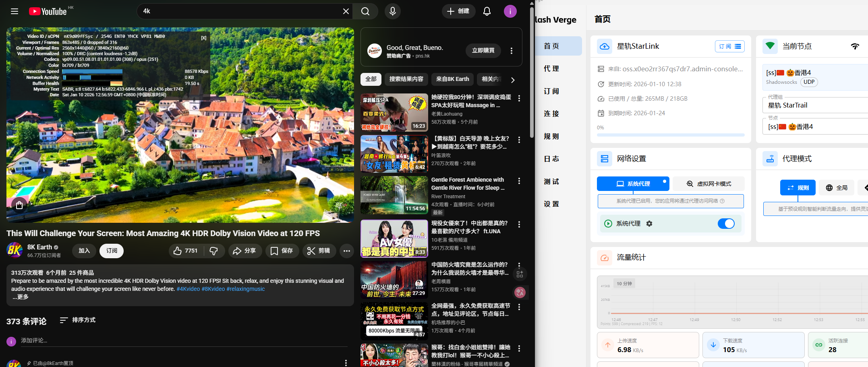Subscribe with the 订阅 channel button
Screen dimensions: 868x367
[112, 251]
